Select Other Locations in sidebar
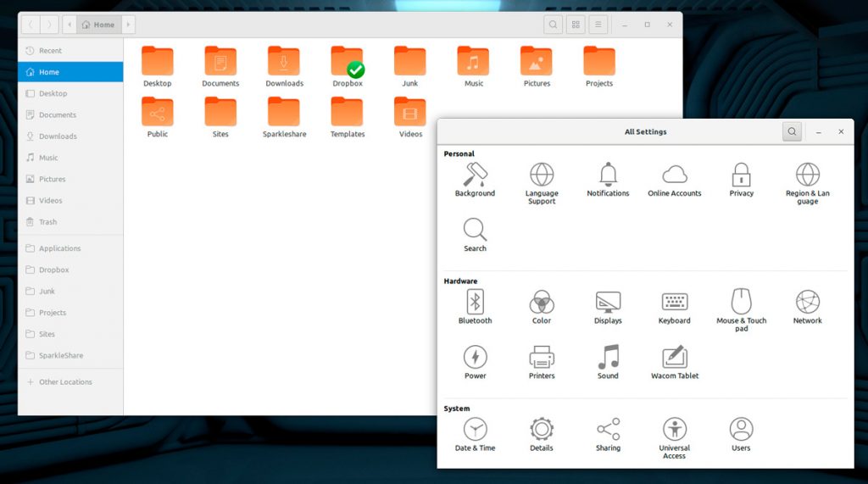The image size is (868, 484). click(x=65, y=381)
